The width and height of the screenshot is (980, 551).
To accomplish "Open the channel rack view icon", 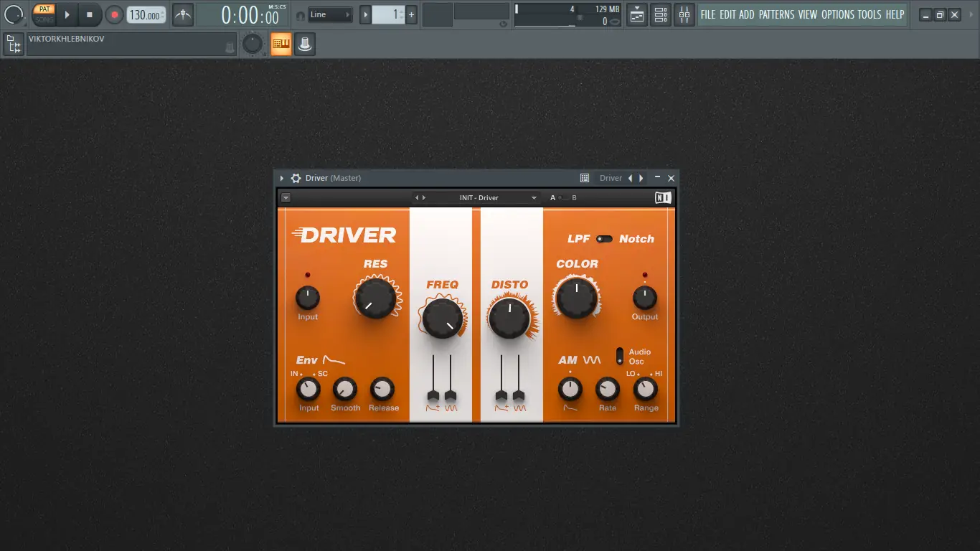I will tap(661, 14).
